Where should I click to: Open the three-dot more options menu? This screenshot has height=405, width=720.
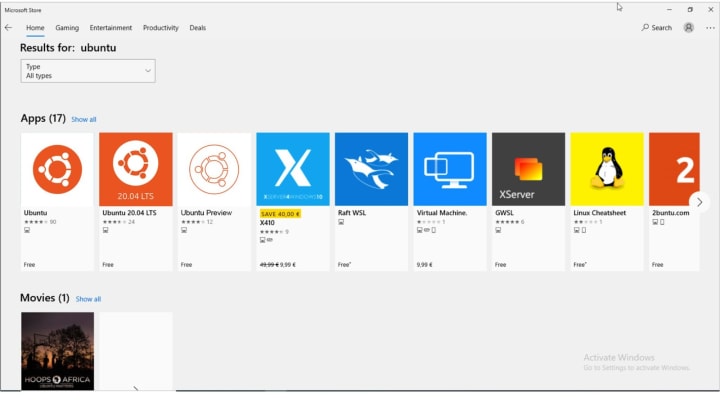click(x=710, y=28)
